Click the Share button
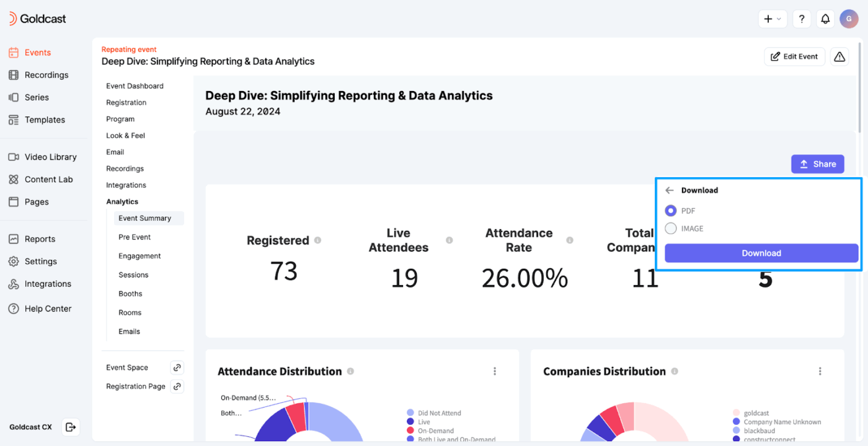 tap(817, 164)
